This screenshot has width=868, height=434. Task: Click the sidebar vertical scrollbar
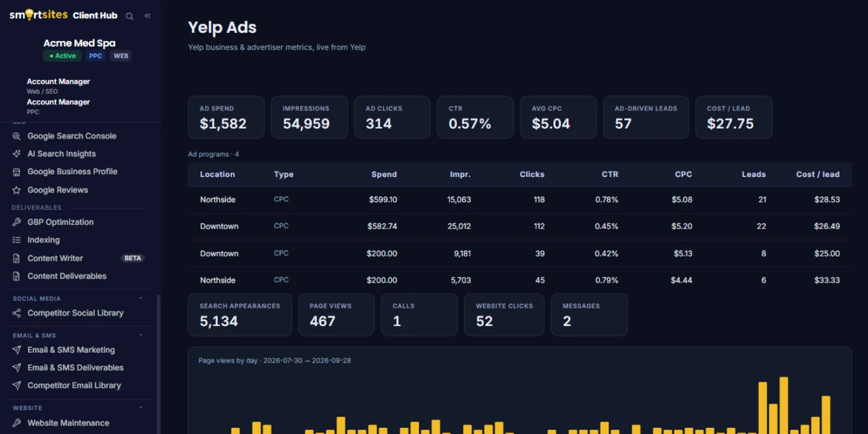[158, 363]
